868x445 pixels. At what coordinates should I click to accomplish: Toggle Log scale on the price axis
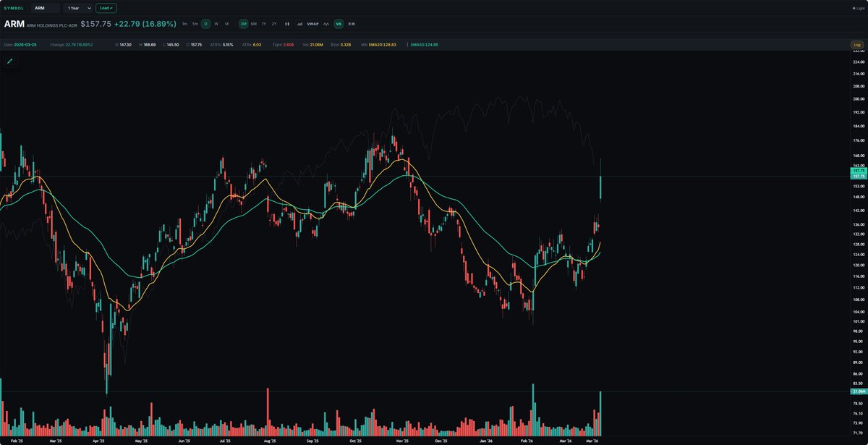pyautogui.click(x=856, y=45)
